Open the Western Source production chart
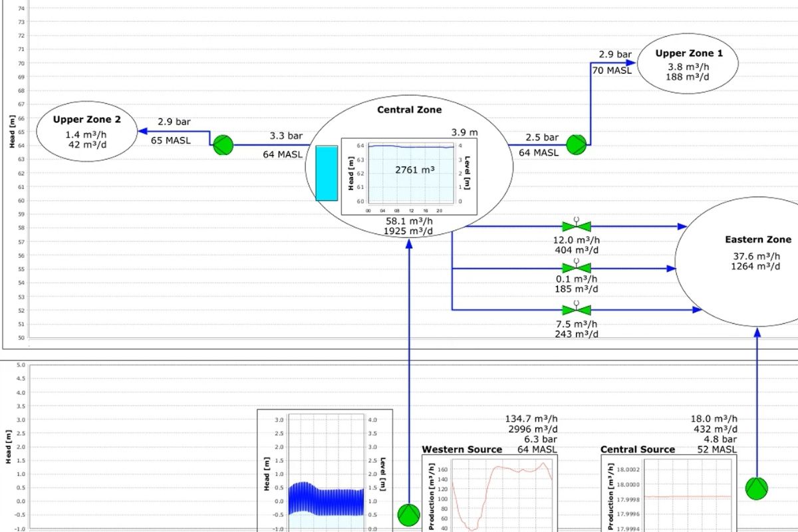This screenshot has height=532, width=798. coord(490,493)
